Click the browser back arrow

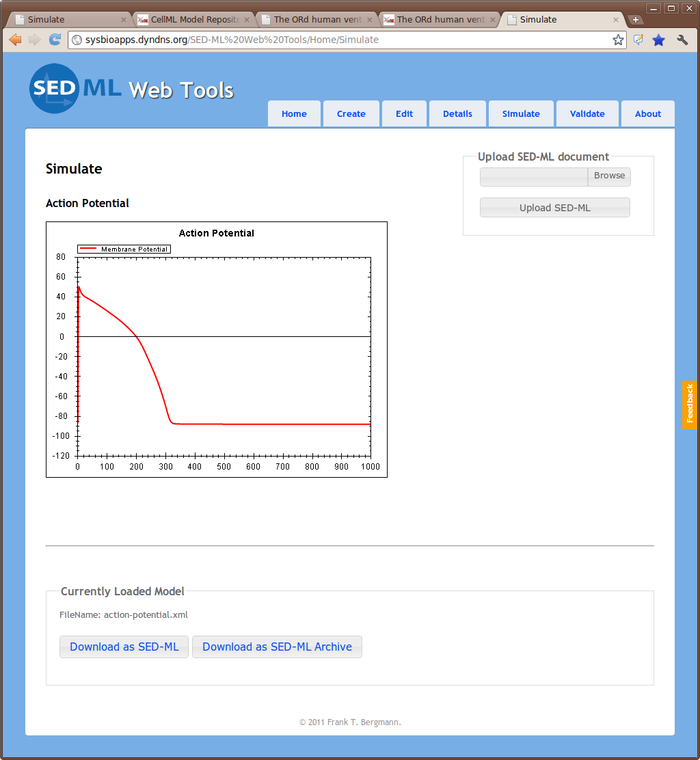pos(15,40)
